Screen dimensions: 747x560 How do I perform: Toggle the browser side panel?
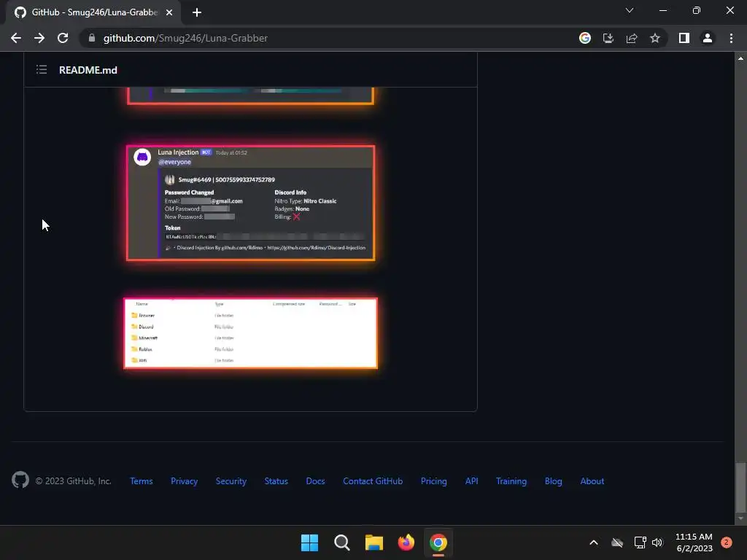tap(684, 38)
